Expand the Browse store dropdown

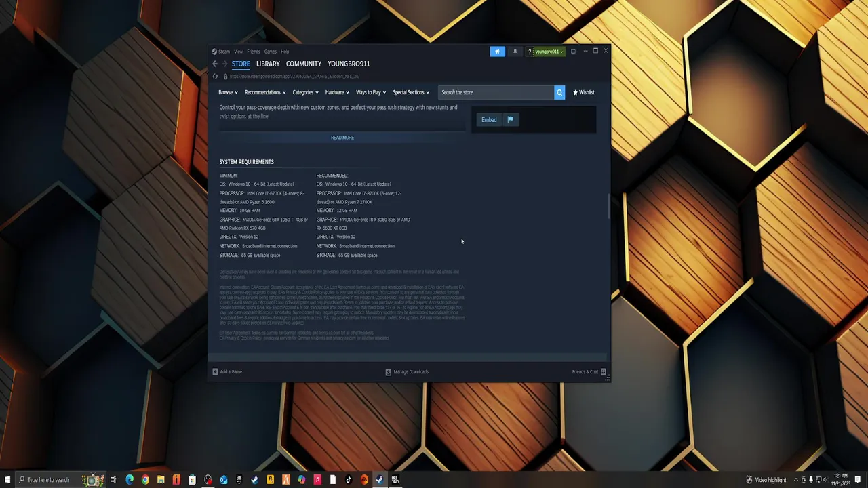pos(228,92)
